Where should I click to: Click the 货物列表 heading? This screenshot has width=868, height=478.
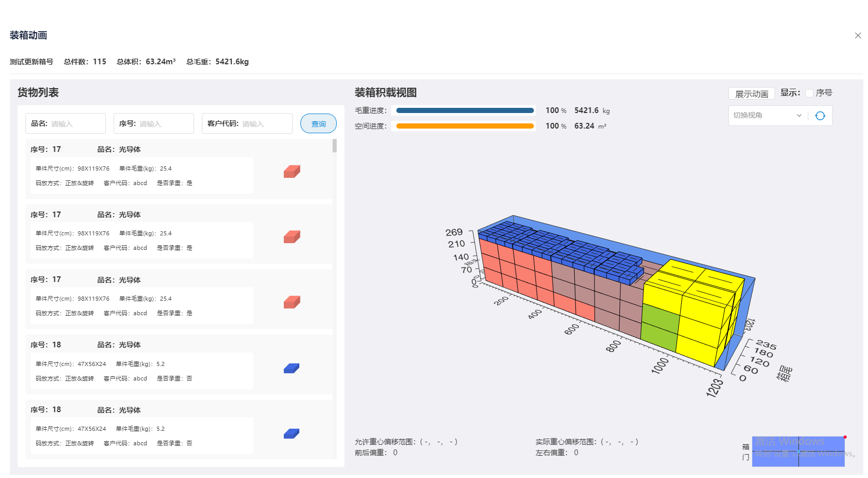point(38,92)
